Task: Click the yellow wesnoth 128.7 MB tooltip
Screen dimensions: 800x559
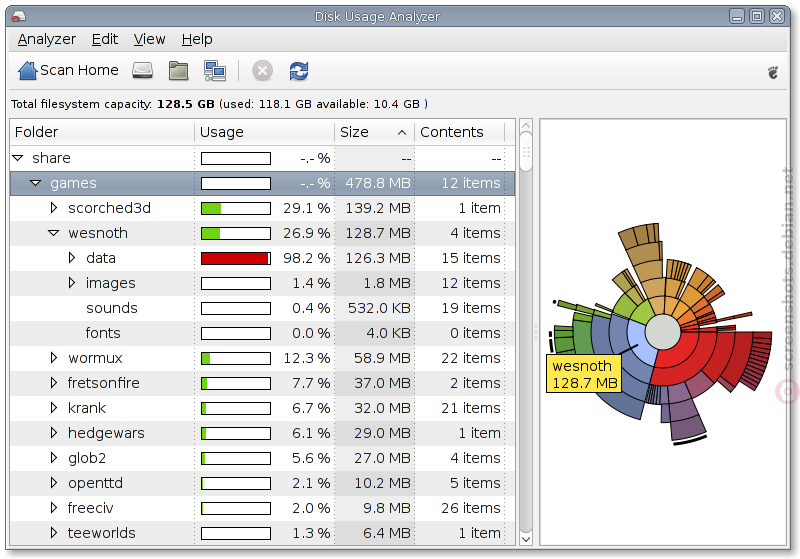Action: 584,374
